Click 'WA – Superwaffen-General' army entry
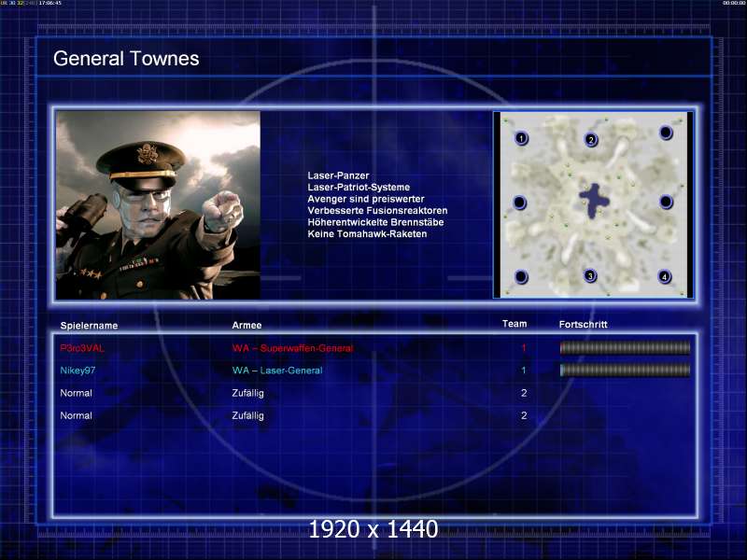 [x=292, y=348]
